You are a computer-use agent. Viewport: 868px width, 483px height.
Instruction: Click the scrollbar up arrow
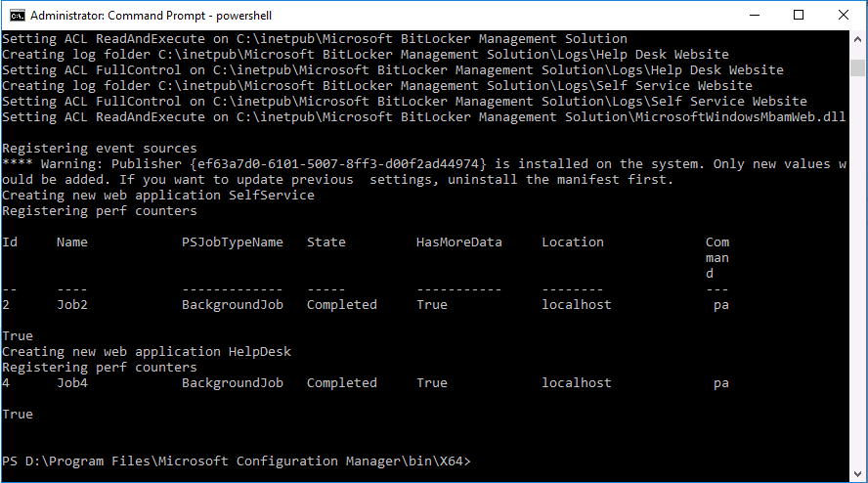coord(857,39)
